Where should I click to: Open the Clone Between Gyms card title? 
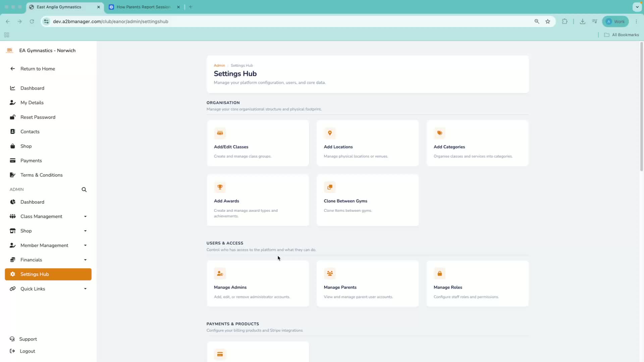pyautogui.click(x=345, y=201)
